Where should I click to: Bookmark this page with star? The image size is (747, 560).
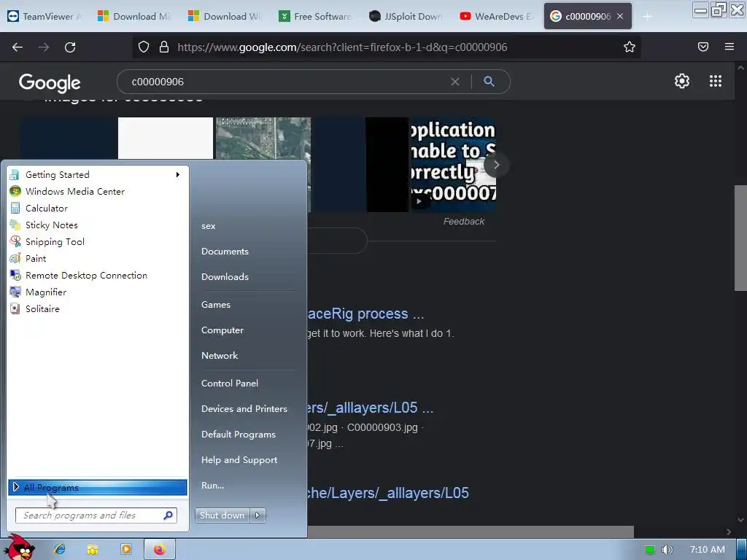click(x=630, y=47)
